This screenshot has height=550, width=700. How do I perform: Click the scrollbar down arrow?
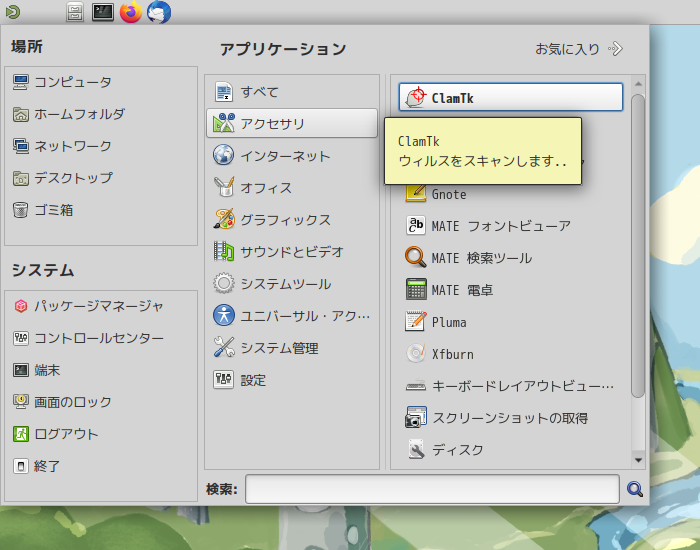coord(638,460)
